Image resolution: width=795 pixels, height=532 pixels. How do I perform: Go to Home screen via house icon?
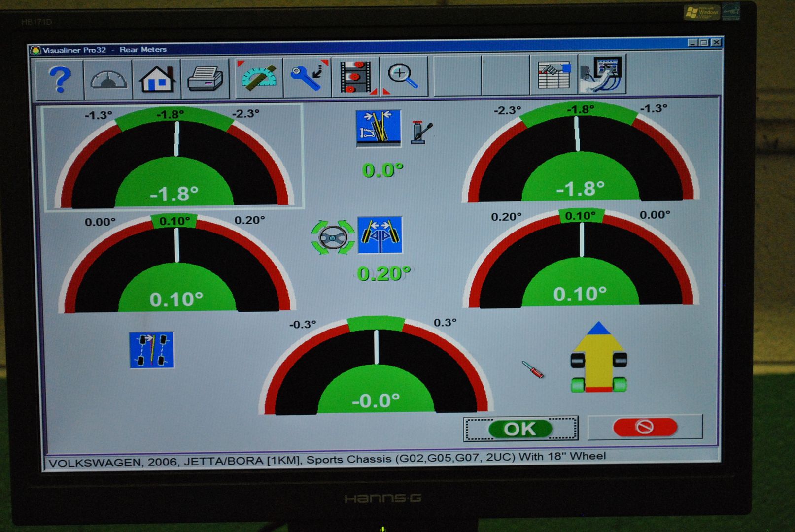click(157, 79)
